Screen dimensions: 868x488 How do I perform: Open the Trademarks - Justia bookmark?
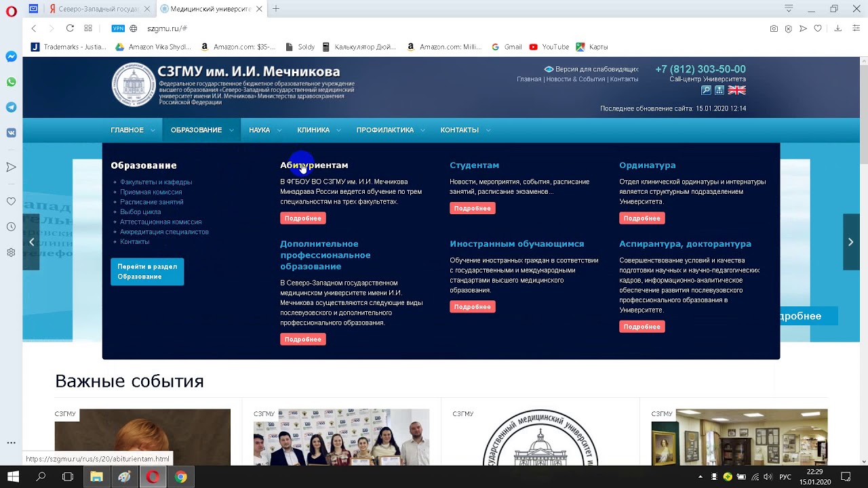[68, 47]
